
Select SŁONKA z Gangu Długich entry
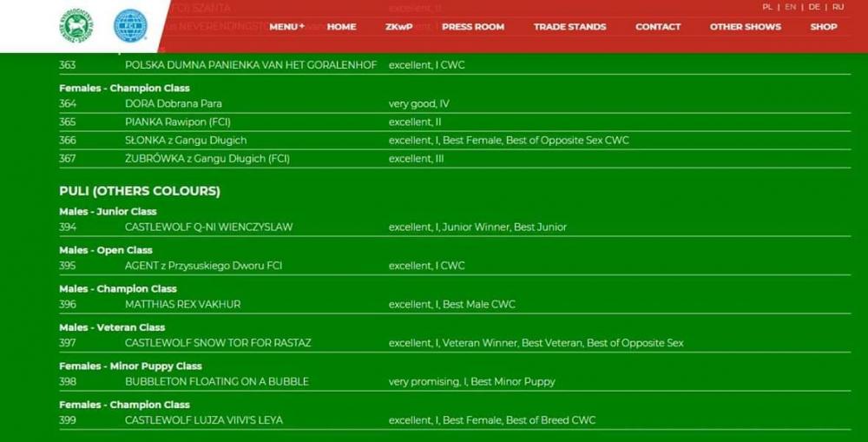point(186,140)
